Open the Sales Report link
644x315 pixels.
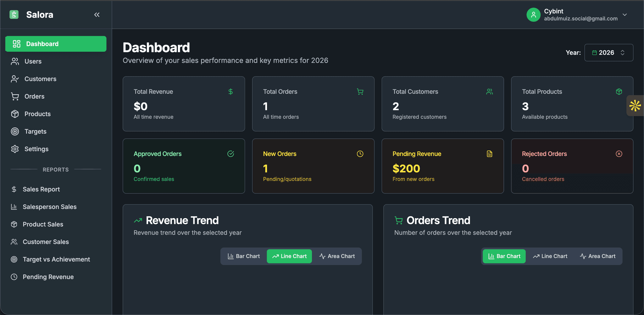[x=41, y=189]
